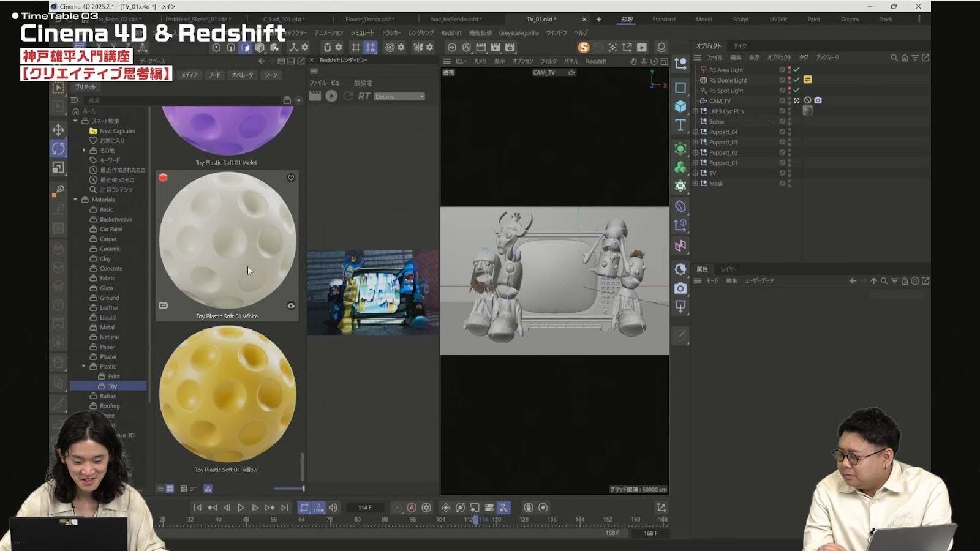
Task: Toggle layer checkbox for Puppett_04
Action: coord(782,132)
